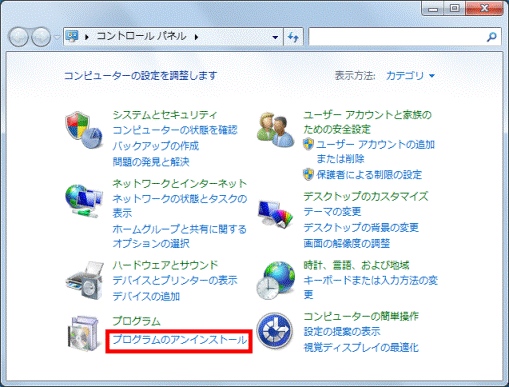Expand arrow before コントロール パネル breadcrumb
The height and width of the screenshot is (387, 509).
pos(87,37)
